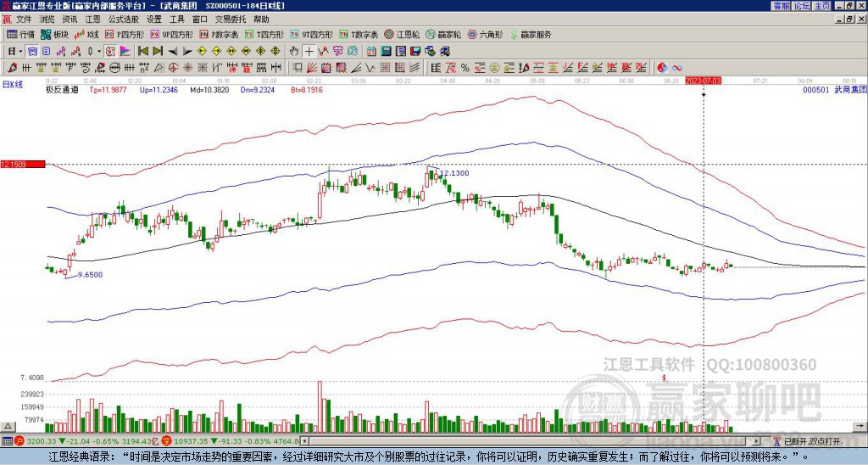
Task: Open 赢家服务 from the toolbar
Action: [531, 34]
